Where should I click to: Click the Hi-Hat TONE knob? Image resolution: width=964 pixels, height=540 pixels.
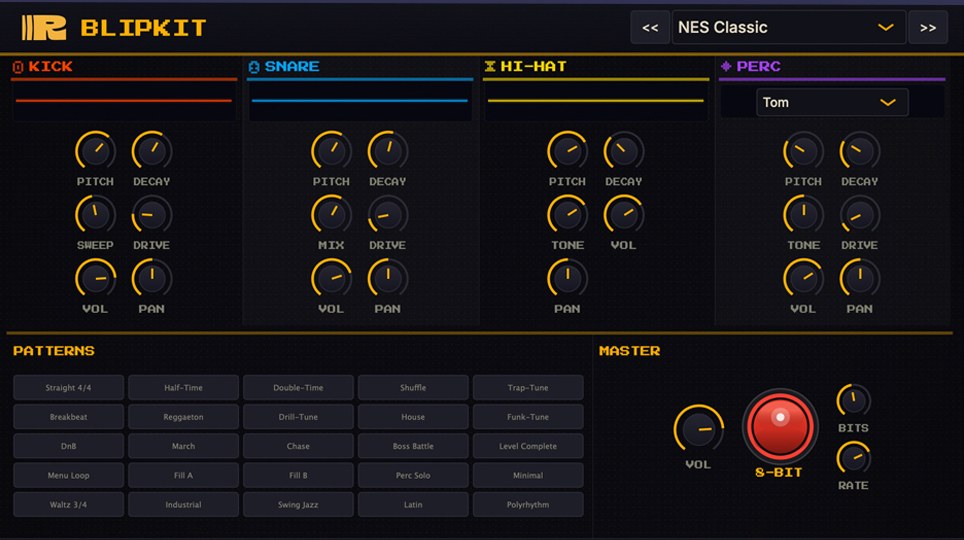[x=567, y=215]
